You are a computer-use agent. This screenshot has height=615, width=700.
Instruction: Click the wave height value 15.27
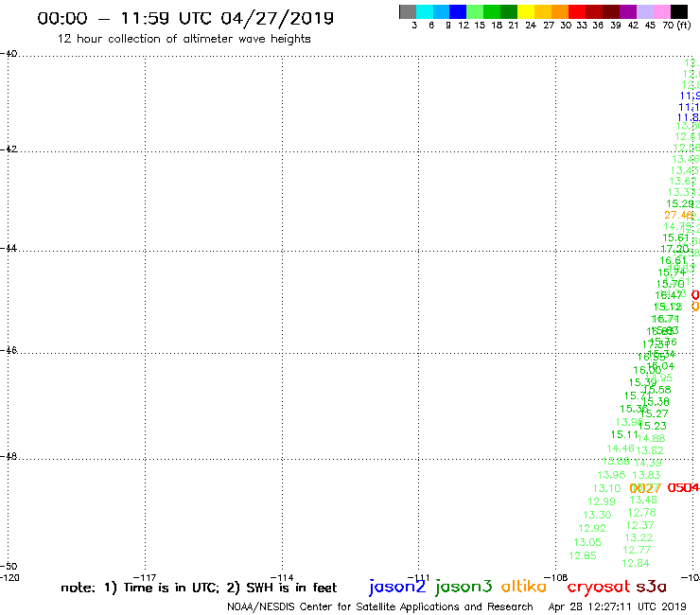[654, 414]
